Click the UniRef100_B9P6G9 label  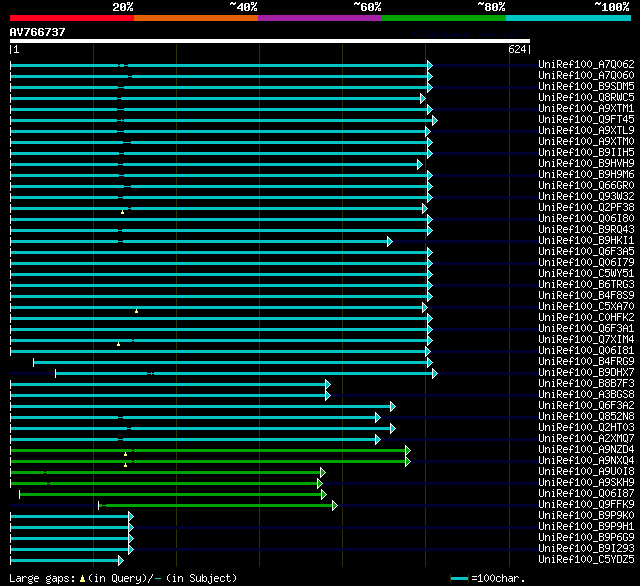click(x=586, y=538)
